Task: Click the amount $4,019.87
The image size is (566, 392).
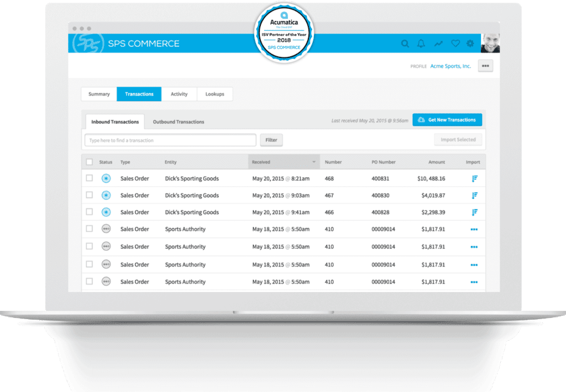Action: coord(433,195)
